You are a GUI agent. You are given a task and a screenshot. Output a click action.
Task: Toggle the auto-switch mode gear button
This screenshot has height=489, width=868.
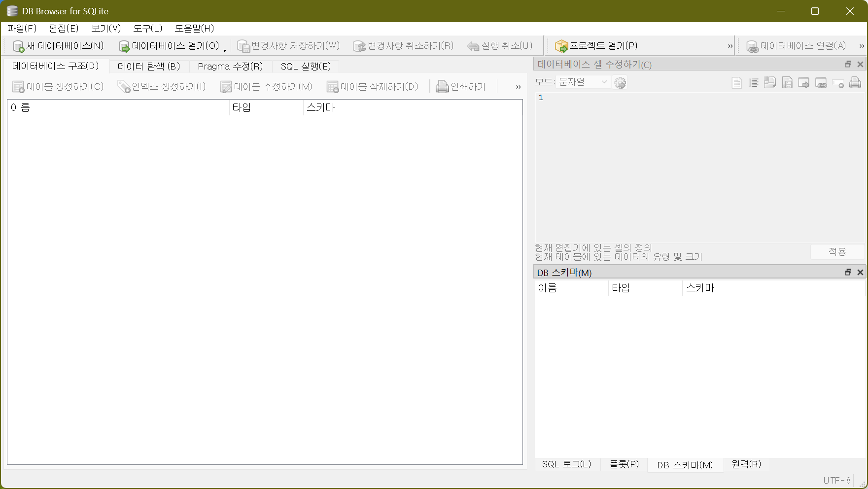620,82
